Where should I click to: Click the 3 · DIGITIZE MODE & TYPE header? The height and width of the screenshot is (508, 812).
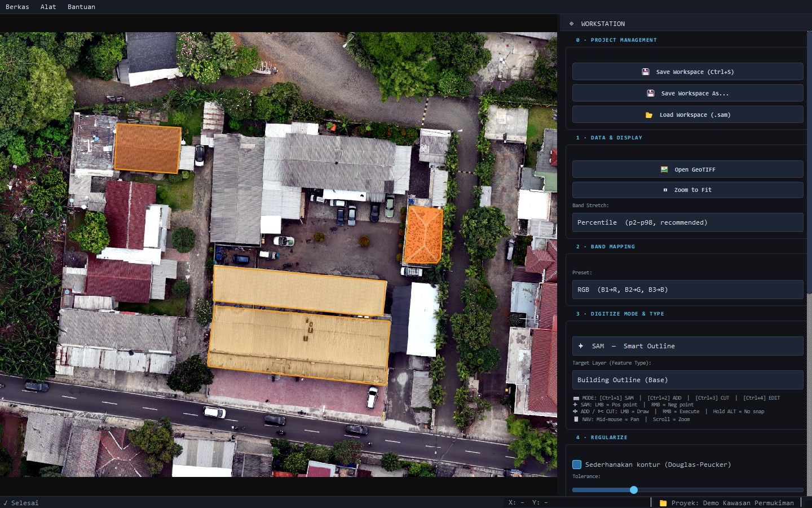coord(620,314)
